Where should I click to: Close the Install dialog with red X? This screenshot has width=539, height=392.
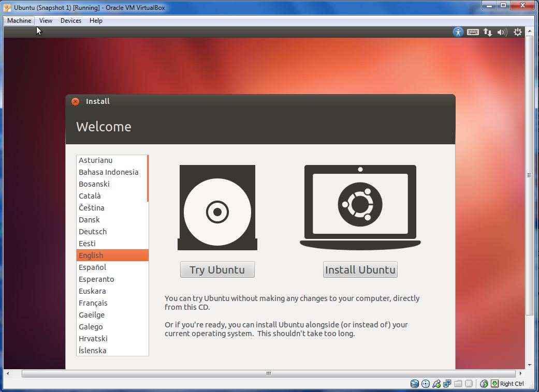(75, 101)
